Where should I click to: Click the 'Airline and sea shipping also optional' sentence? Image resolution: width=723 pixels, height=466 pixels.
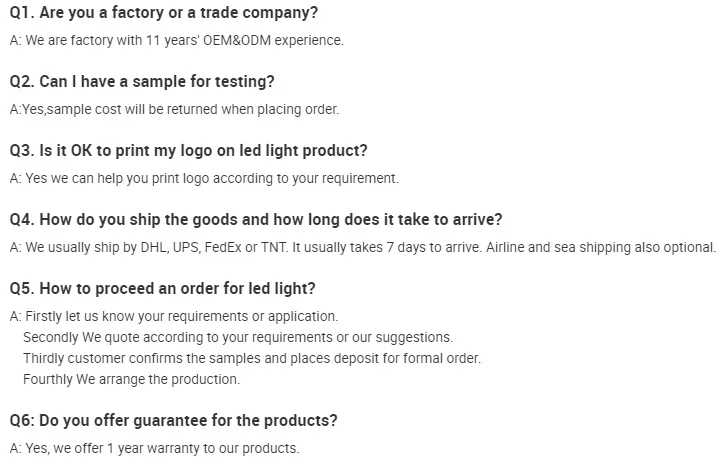[602, 248]
